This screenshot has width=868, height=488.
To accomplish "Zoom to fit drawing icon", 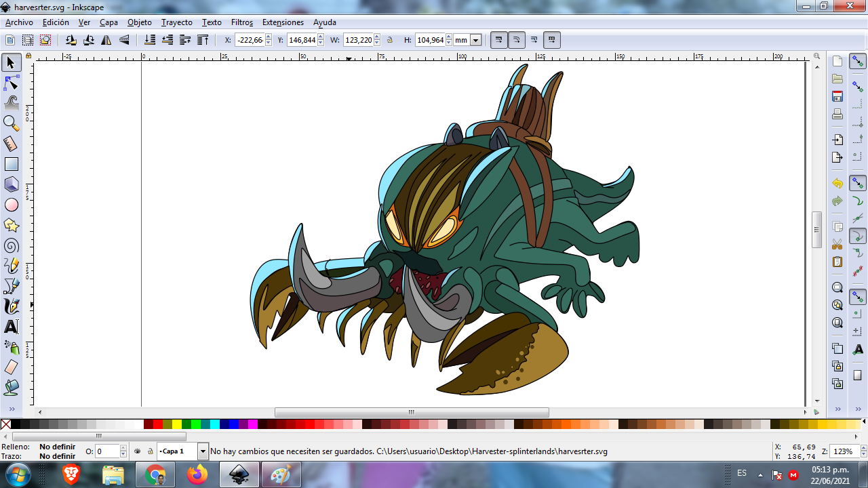I will 837,305.
